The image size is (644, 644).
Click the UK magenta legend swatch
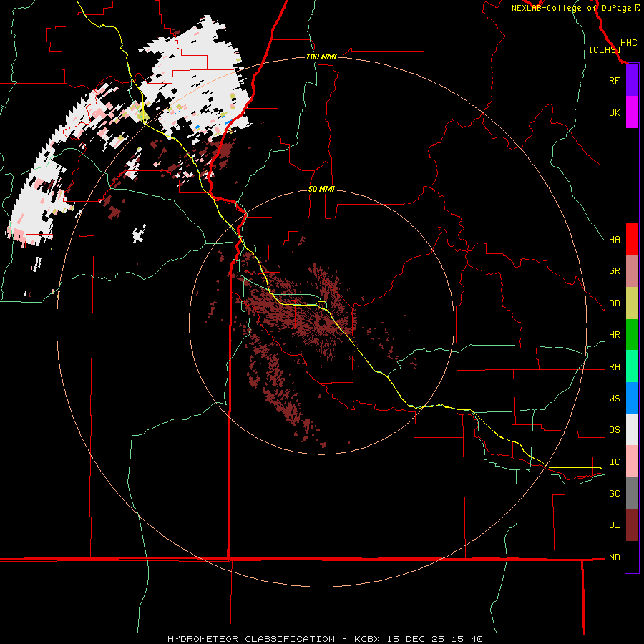632,112
